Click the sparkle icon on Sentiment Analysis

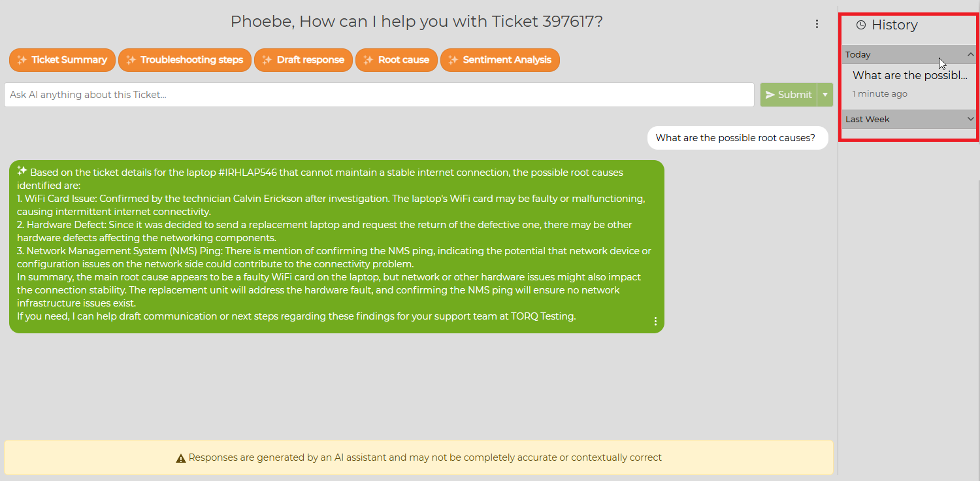click(453, 60)
